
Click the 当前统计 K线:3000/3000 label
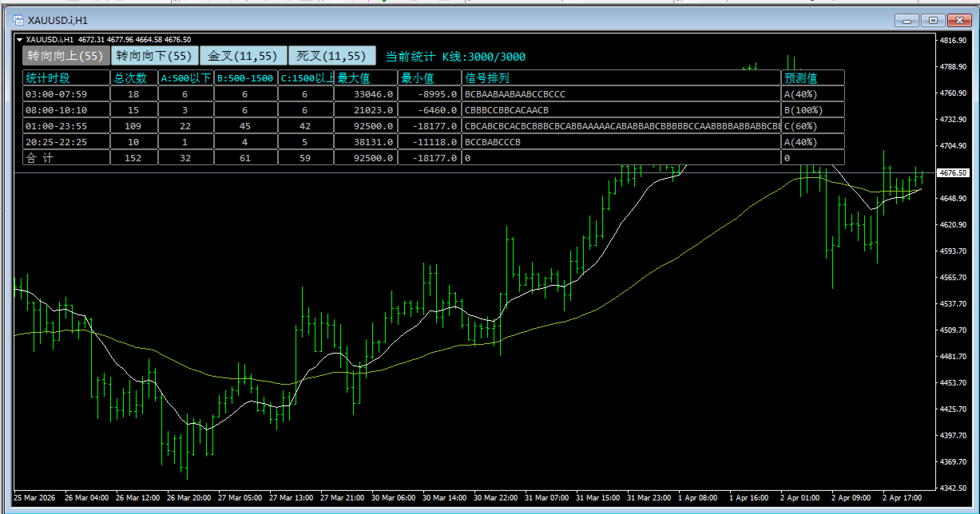pos(455,57)
